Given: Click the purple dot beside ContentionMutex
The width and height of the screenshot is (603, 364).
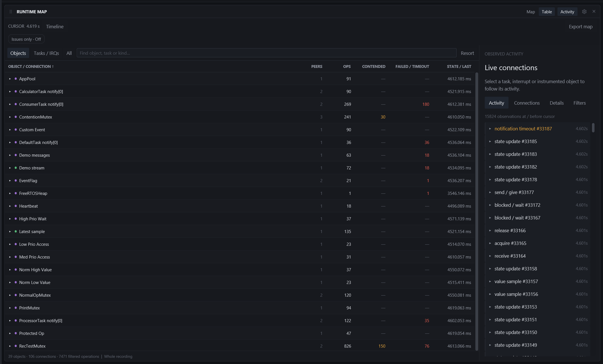Looking at the screenshot, I should click(x=16, y=117).
